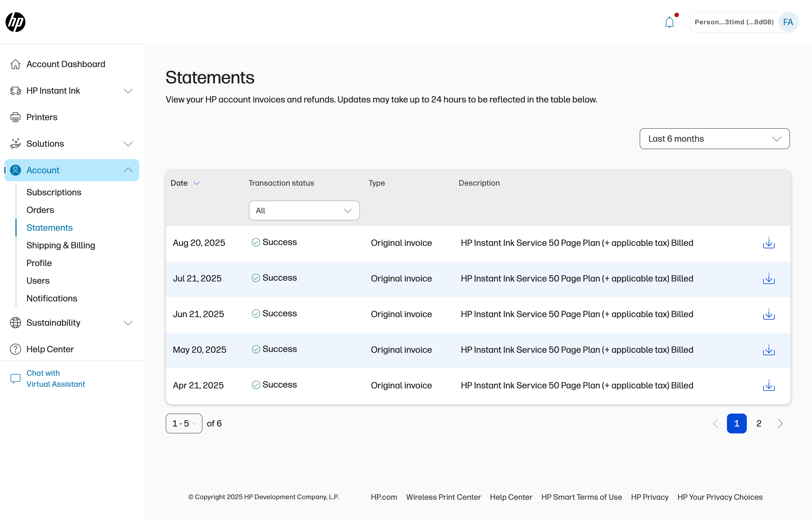Click the HP logo
812x521 pixels.
tap(15, 22)
